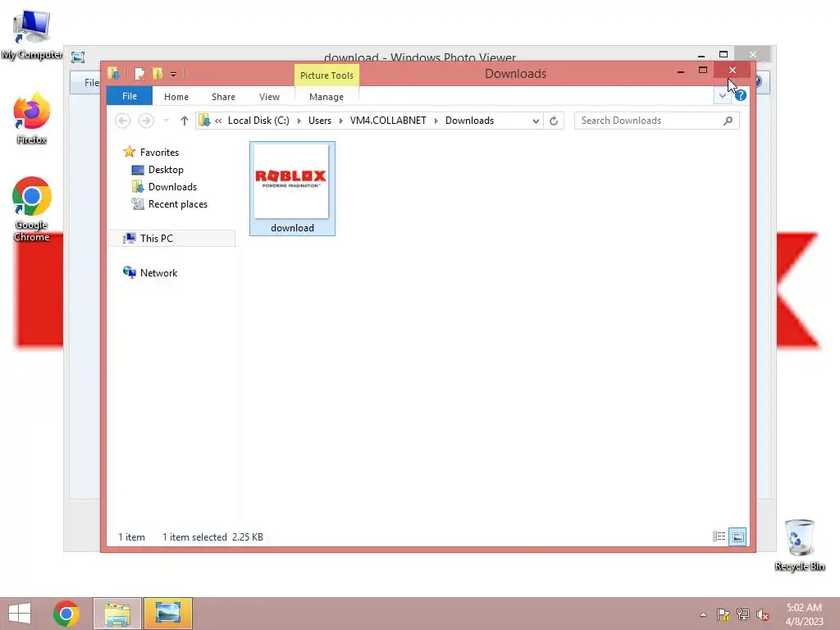
Task: Open the View ribbon tab
Action: 269,97
